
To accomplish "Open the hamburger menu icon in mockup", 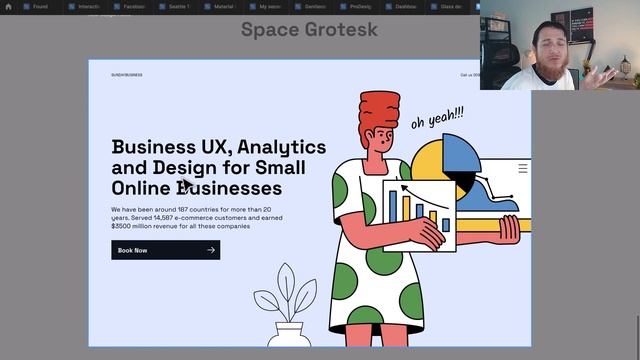I will [x=523, y=168].
